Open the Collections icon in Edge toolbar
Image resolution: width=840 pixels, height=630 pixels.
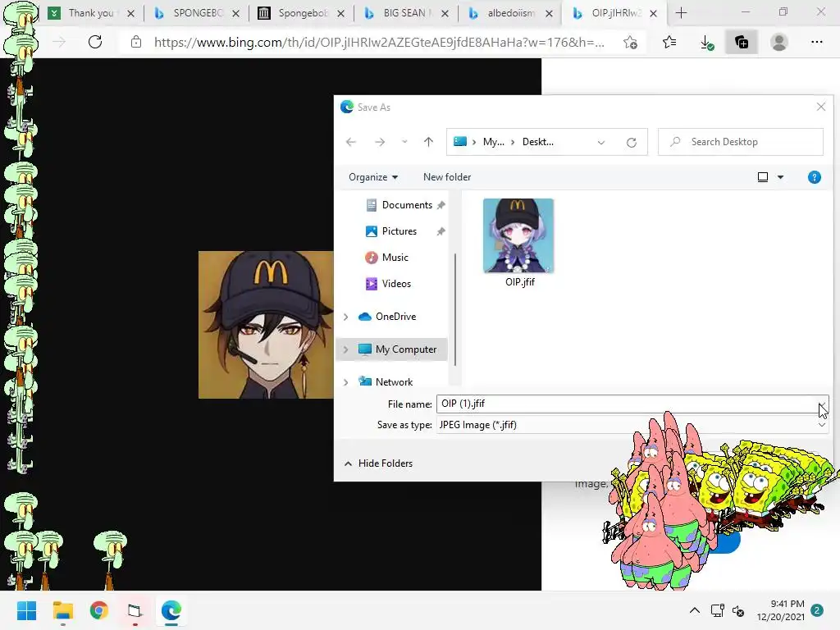742,42
